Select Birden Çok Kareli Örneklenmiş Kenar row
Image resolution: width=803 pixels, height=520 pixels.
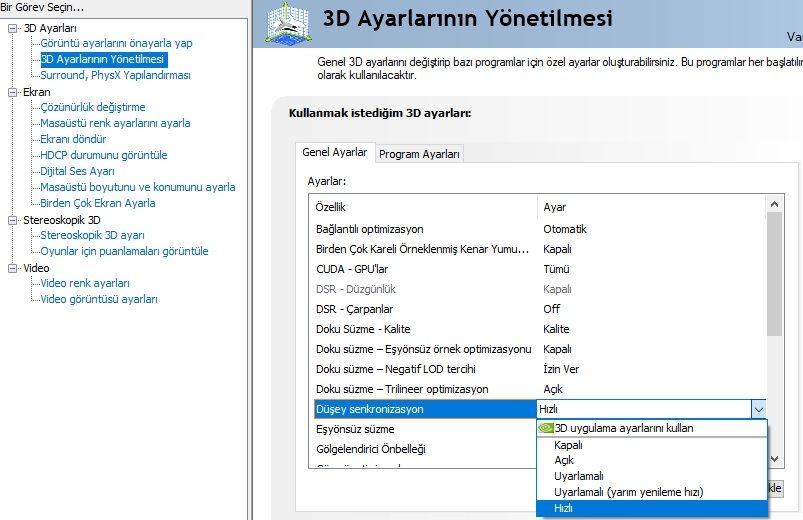tap(538, 249)
